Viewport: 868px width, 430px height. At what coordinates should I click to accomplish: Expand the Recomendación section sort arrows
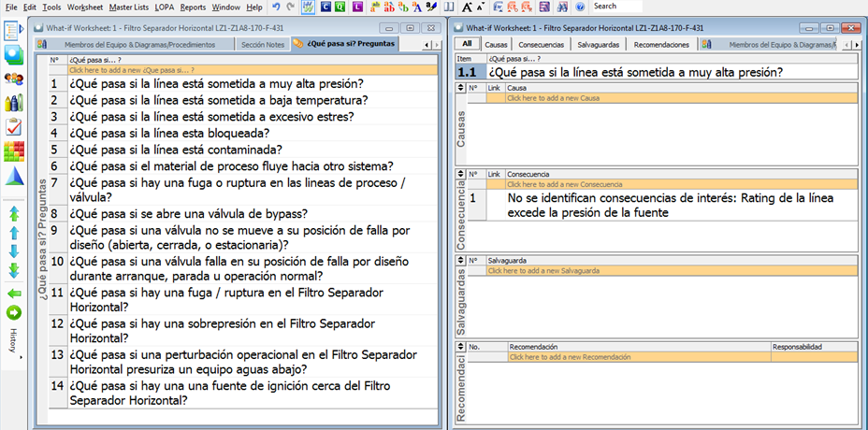point(461,347)
